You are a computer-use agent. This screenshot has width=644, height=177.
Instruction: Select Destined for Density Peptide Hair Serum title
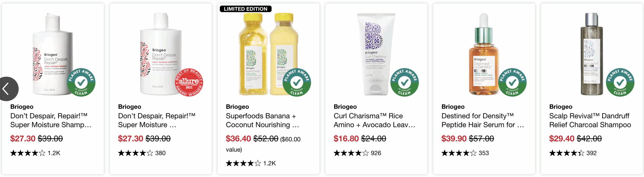[482, 120]
